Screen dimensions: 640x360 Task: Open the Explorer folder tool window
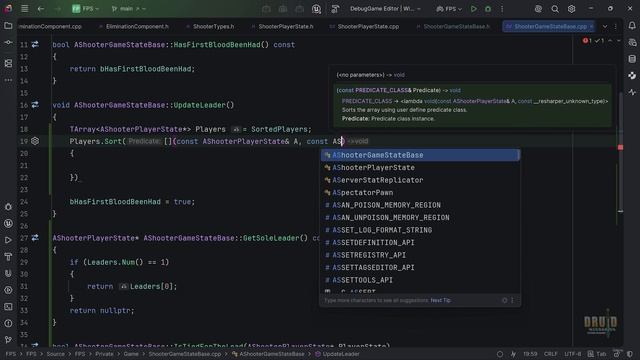(8, 25)
